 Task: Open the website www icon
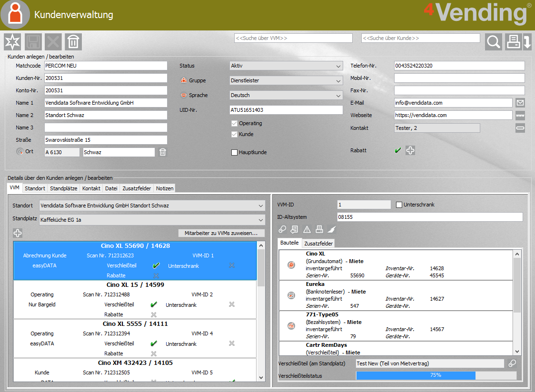pos(520,115)
